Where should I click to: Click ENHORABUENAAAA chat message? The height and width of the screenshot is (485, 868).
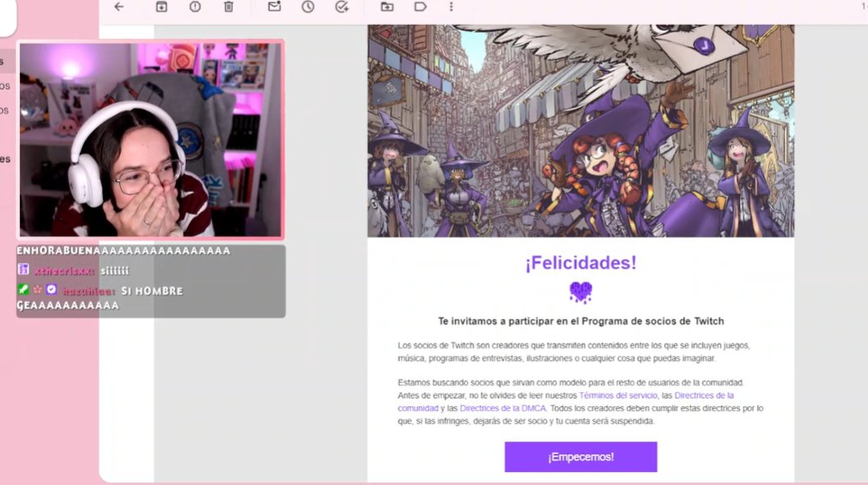click(123, 251)
